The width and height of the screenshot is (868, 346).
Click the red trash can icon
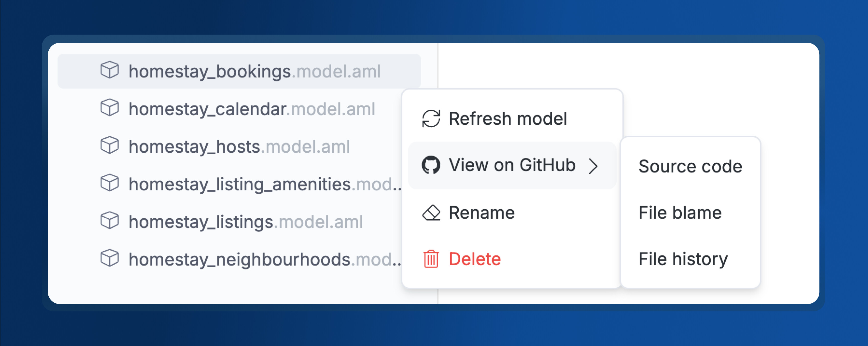(x=431, y=259)
